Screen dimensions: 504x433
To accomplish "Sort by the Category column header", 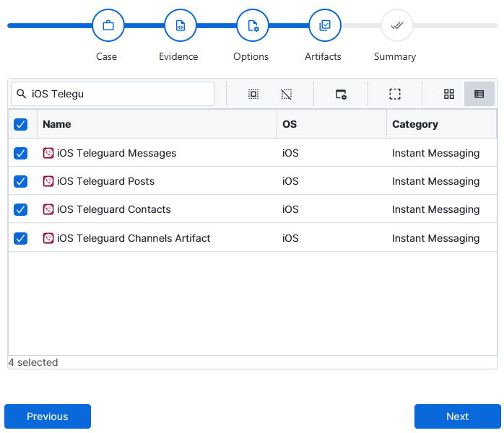I will pyautogui.click(x=442, y=124).
